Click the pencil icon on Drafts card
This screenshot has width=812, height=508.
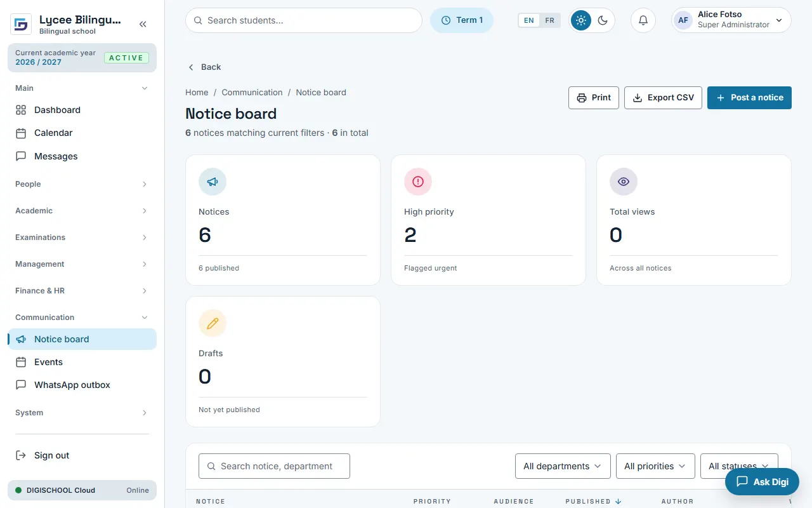(213, 323)
